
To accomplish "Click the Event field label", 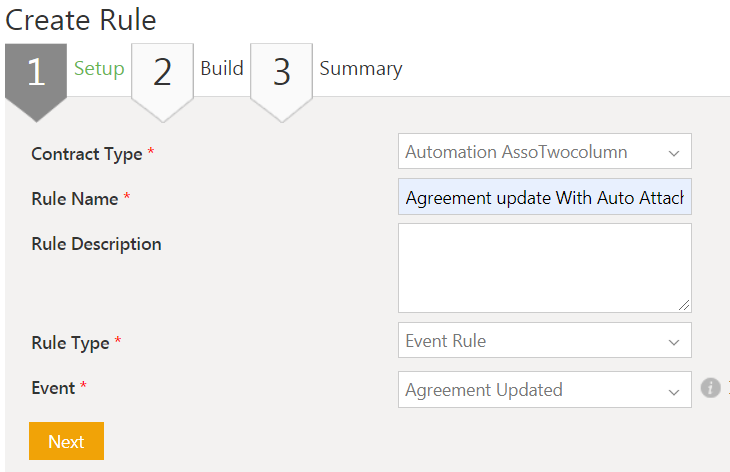I will coord(53,388).
